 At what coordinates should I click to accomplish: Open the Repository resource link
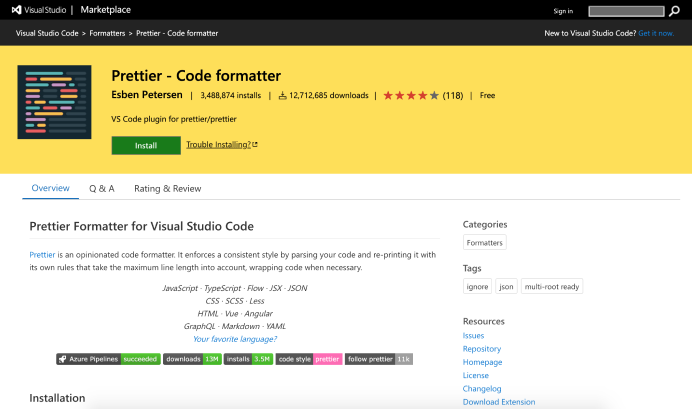pyautogui.click(x=481, y=349)
